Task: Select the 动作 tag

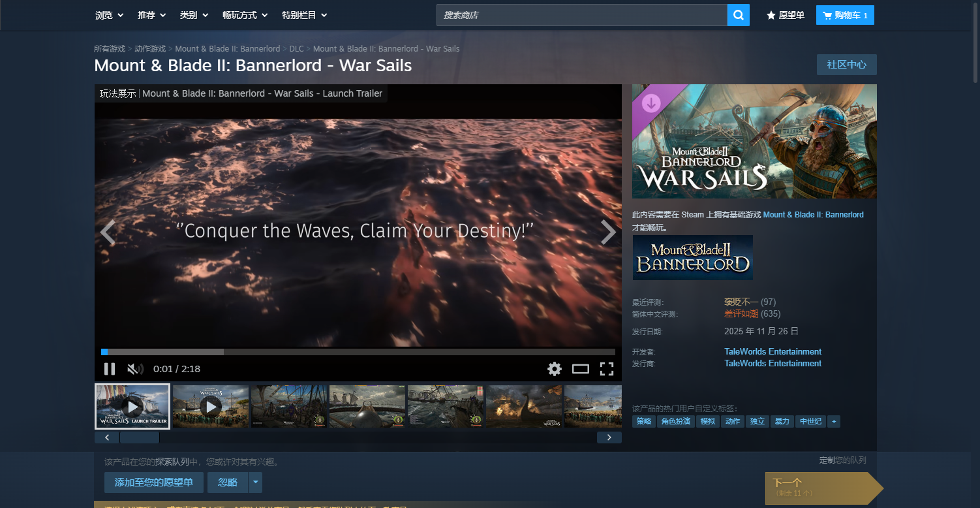Action: [733, 421]
